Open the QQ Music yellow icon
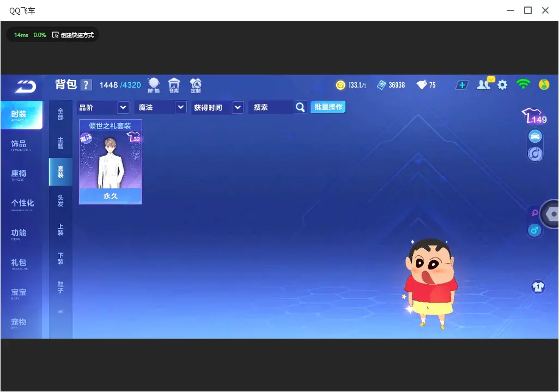The height and width of the screenshot is (392, 559). coord(544,85)
